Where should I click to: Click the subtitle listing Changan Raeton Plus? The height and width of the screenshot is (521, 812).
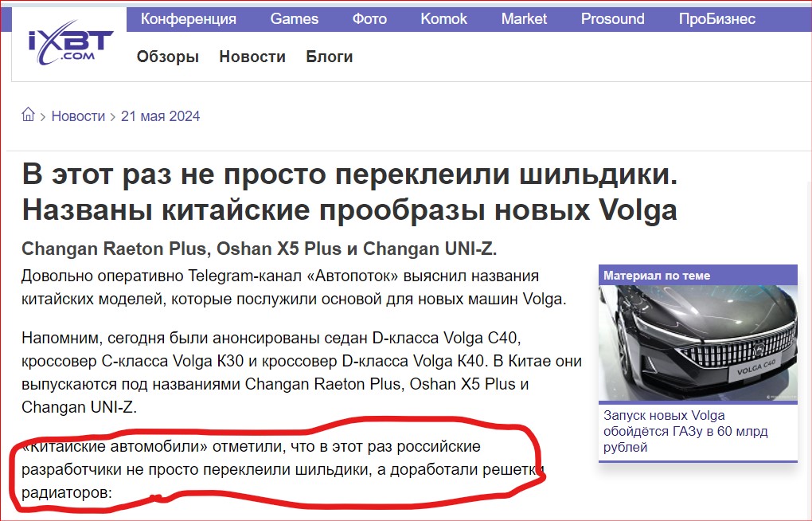tap(259, 249)
